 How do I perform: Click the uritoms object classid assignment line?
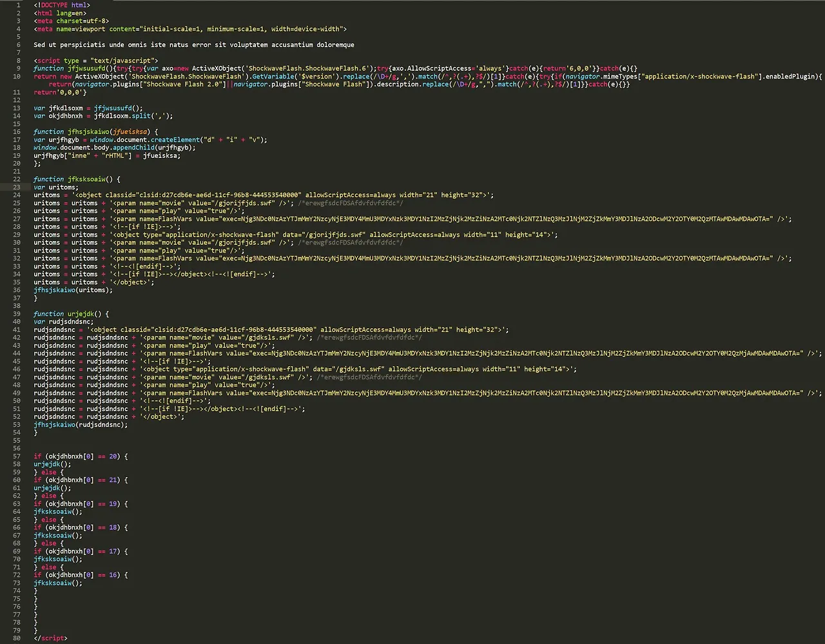[264, 195]
